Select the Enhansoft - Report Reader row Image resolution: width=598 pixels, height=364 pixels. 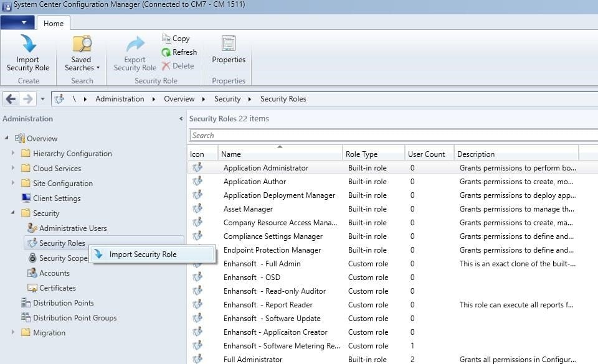392,305
